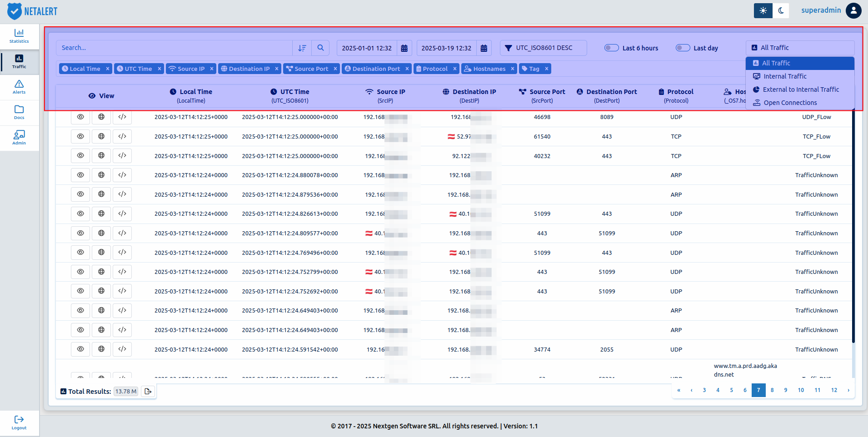This screenshot has height=437, width=868.
Task: Remove the Hostnames column chip
Action: 513,69
